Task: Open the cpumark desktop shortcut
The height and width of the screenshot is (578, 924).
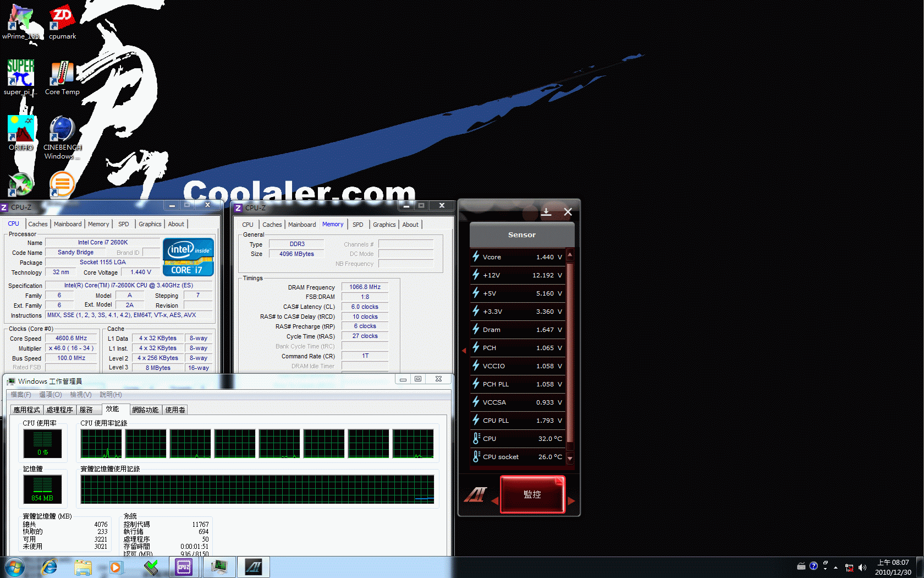Action: tap(62, 22)
